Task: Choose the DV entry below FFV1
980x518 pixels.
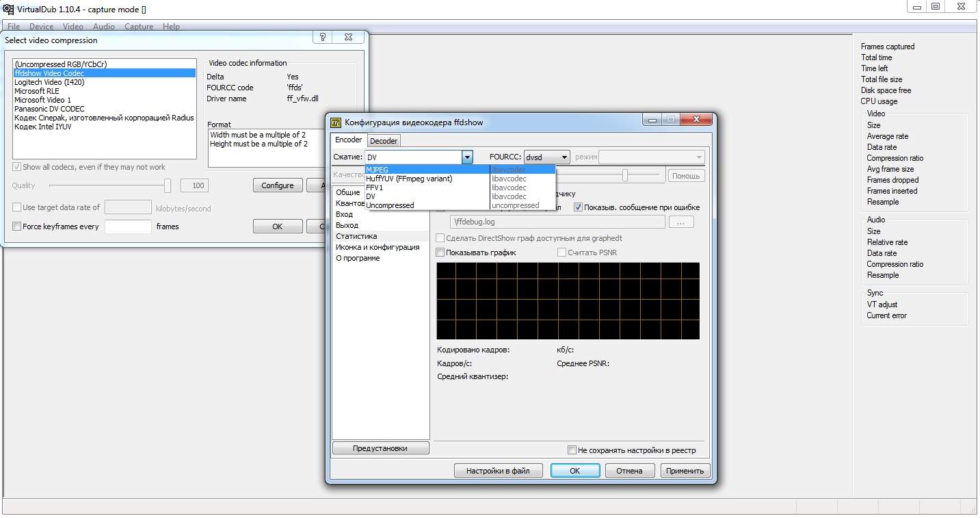Action: 427,196
